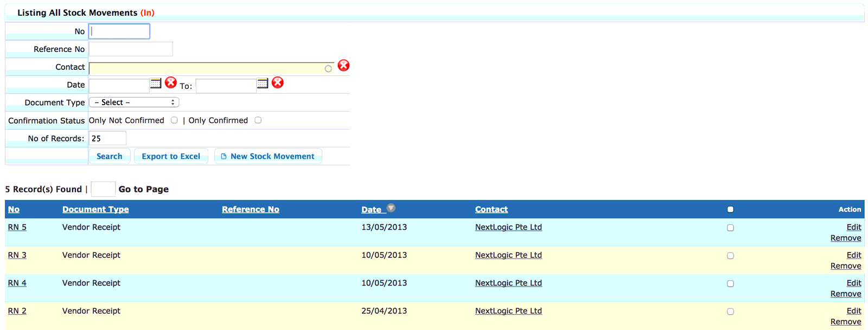Sort by Reference No column header

(x=251, y=210)
